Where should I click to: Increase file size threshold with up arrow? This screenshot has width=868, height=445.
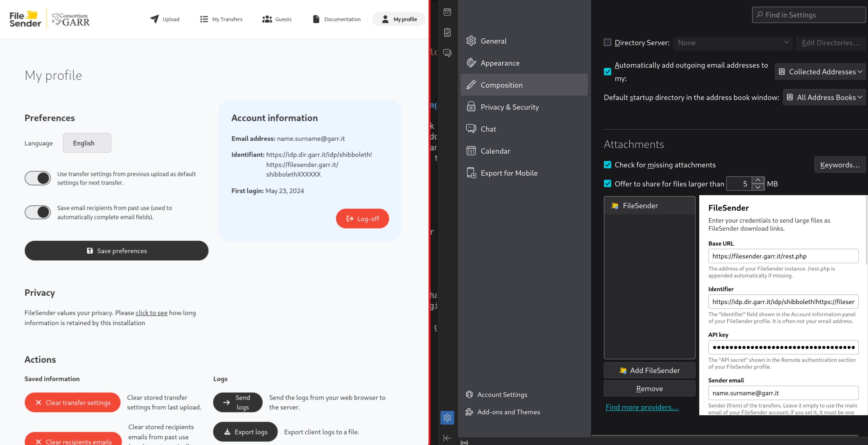pos(758,180)
